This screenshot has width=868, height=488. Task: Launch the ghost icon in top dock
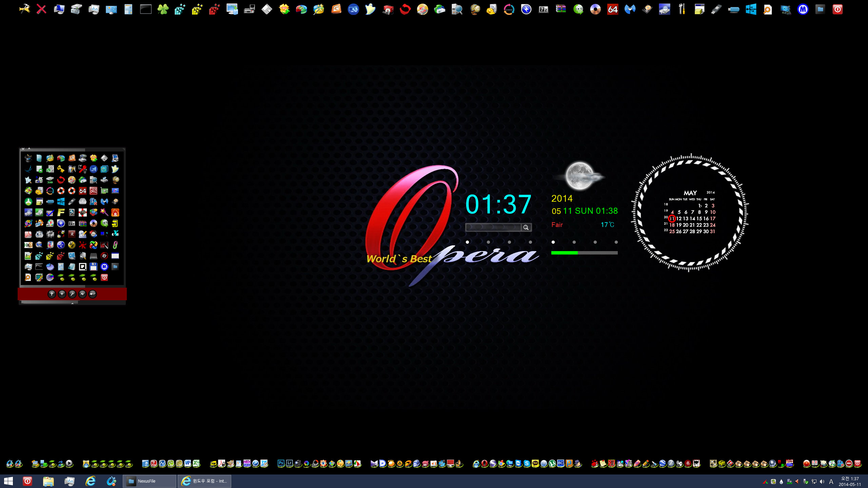coord(370,9)
